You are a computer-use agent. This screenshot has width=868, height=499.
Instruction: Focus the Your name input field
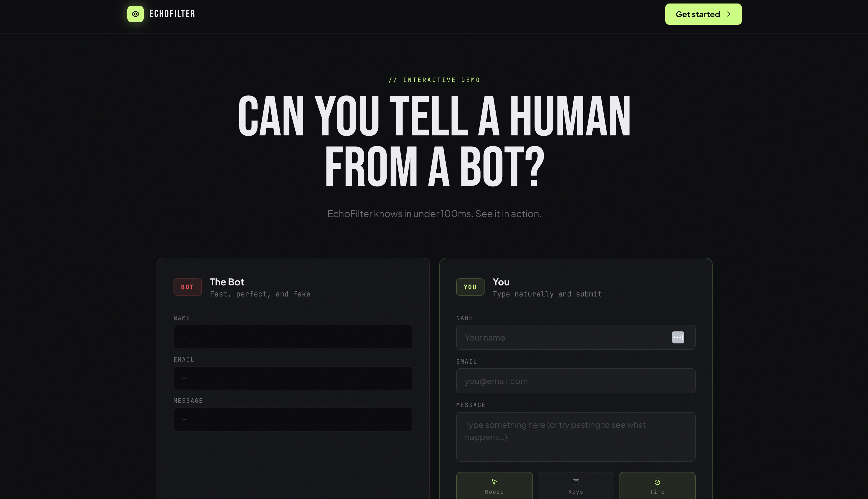563,338
